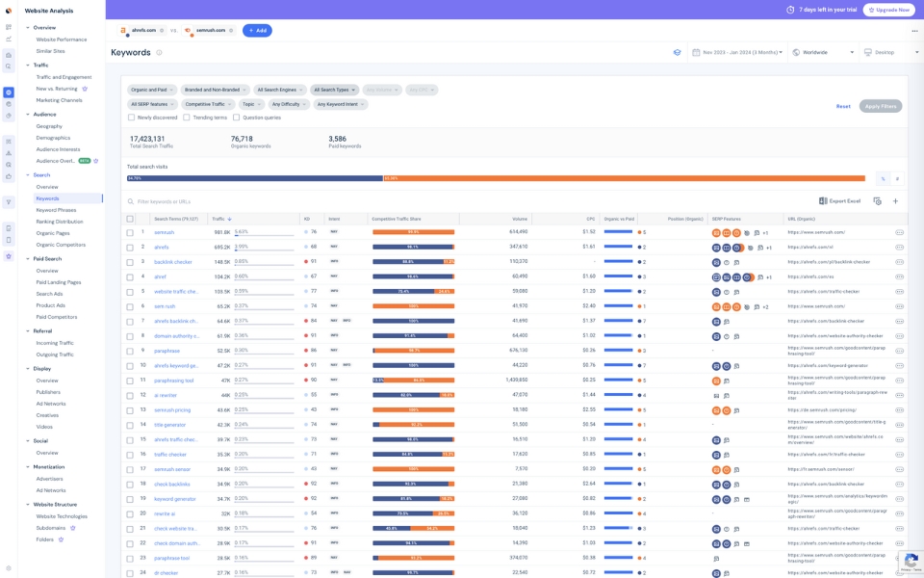Enable the Newly discovered checkbox

coord(132,116)
